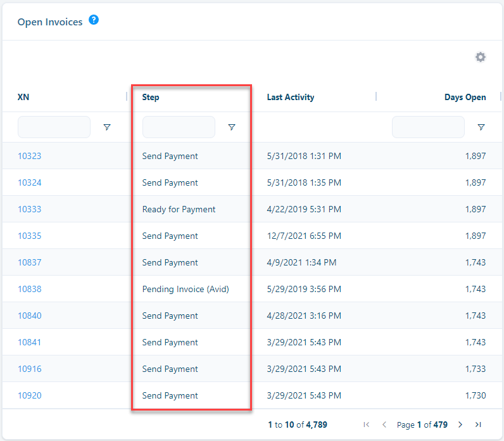Viewport: 504px width, 441px height.
Task: Click the Page 1 of 479 indicator
Action: [422, 425]
